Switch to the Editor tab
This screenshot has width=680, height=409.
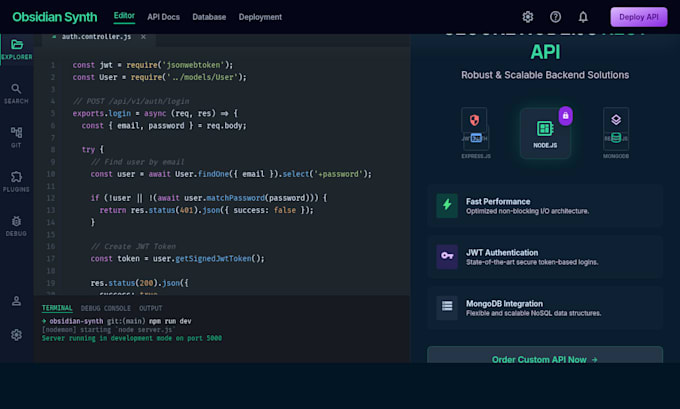(x=124, y=16)
